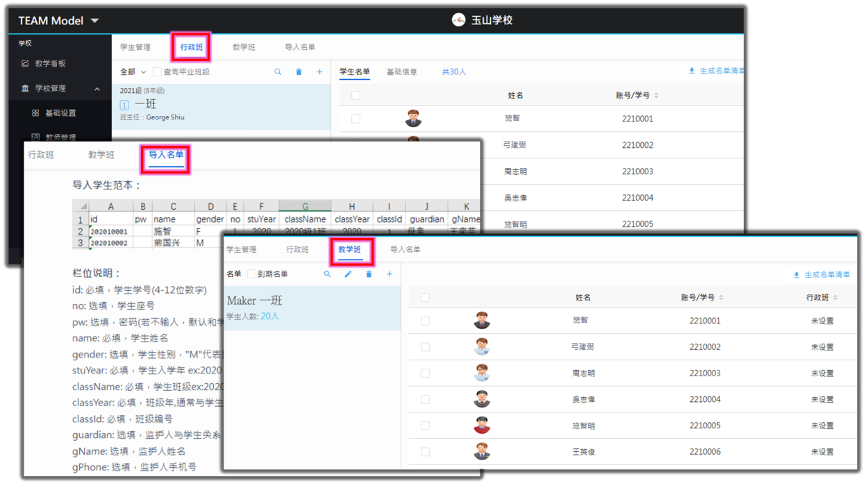Screen dimensions: 868x488
Task: Click search icon in 教学班 list toolbar
Action: [x=327, y=274]
